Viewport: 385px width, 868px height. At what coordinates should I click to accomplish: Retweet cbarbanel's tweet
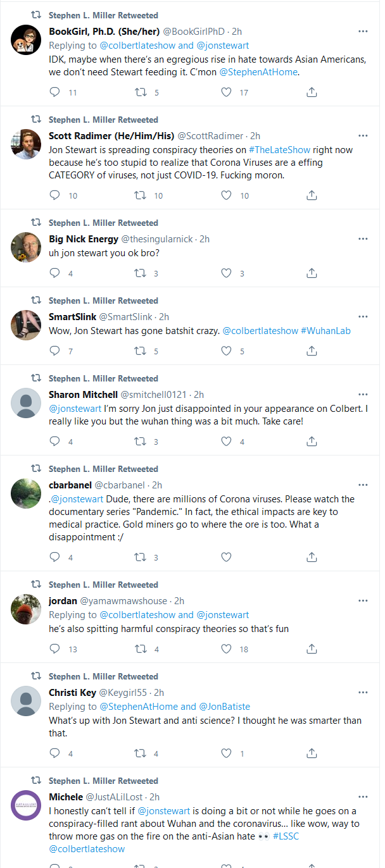pyautogui.click(x=141, y=557)
